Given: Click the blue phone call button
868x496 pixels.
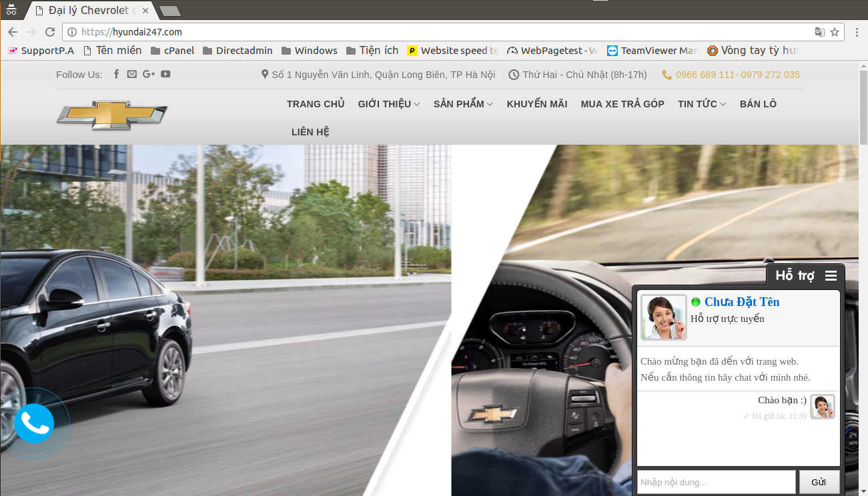Looking at the screenshot, I should 33,423.
